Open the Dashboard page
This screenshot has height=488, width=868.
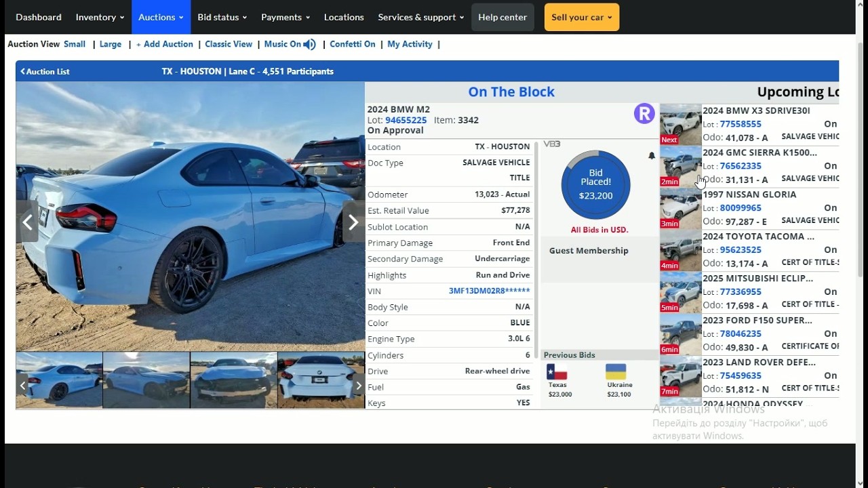39,17
